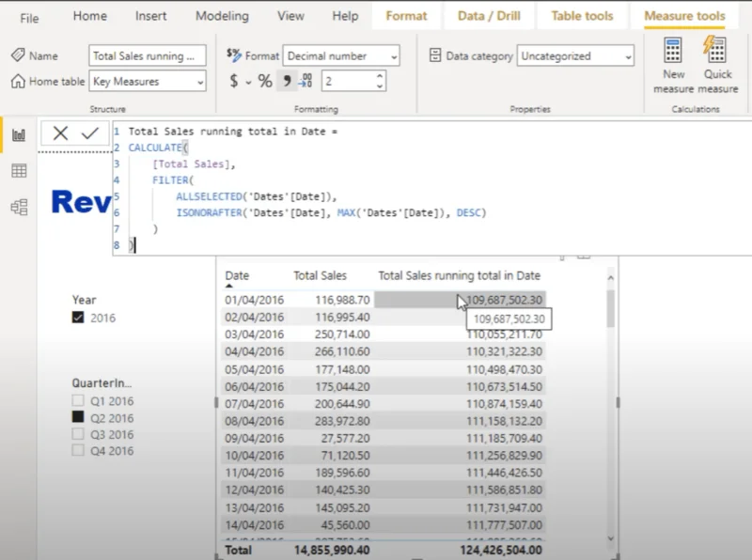
Task: Click the New measure calculator icon
Action: click(673, 51)
